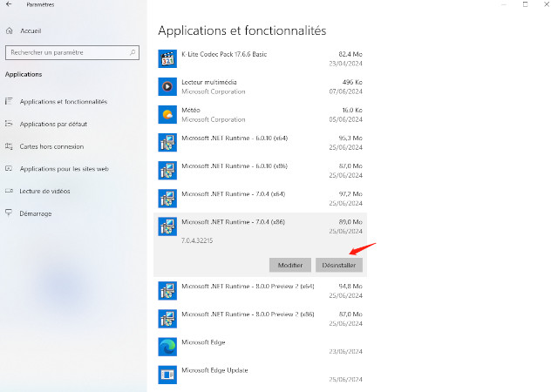
Task: Open Lecture de vidéos section
Action: 44,191
